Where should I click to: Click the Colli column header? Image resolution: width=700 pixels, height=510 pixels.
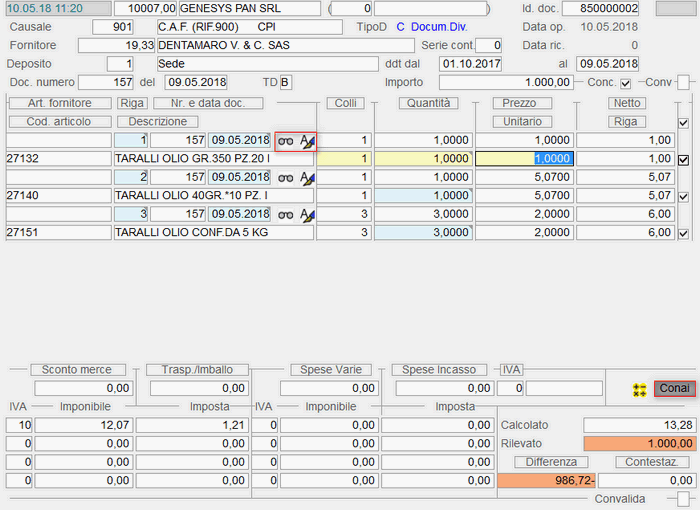click(x=346, y=103)
